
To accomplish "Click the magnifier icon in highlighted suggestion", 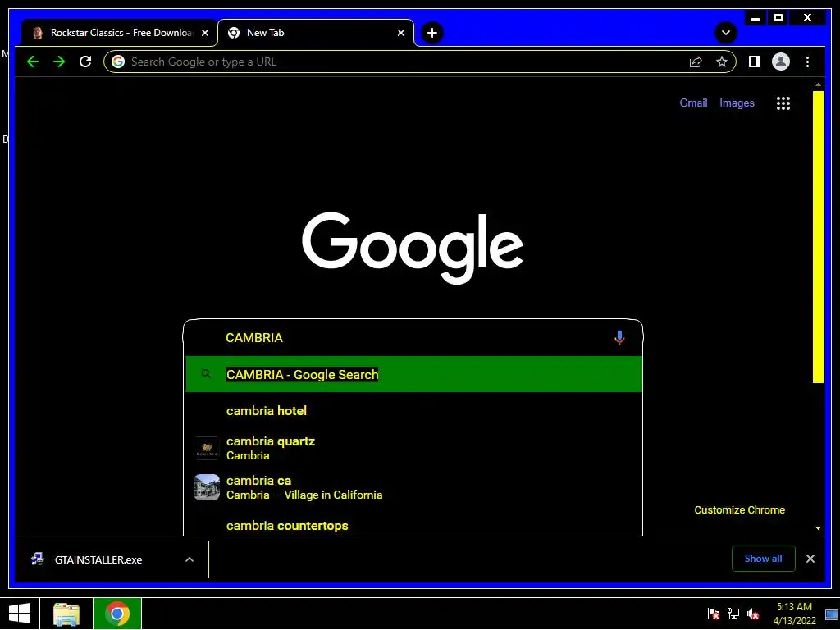I will tap(206, 374).
